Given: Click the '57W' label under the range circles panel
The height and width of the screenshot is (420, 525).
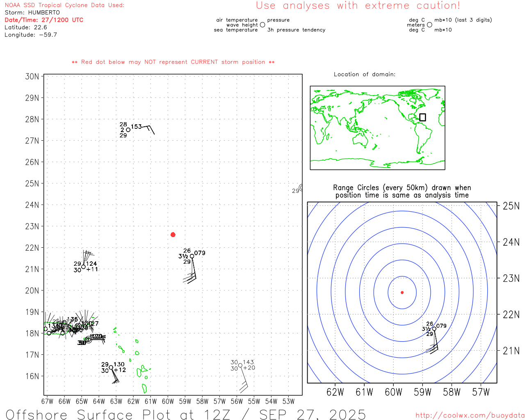Looking at the screenshot, I should tap(481, 392).
